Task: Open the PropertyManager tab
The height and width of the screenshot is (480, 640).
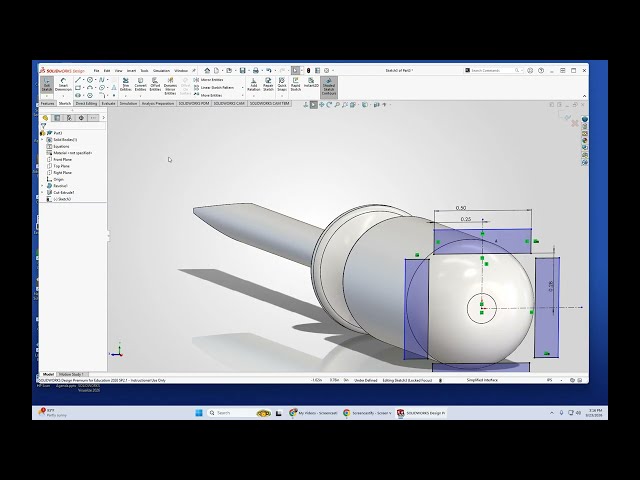Action: pyautogui.click(x=57, y=118)
